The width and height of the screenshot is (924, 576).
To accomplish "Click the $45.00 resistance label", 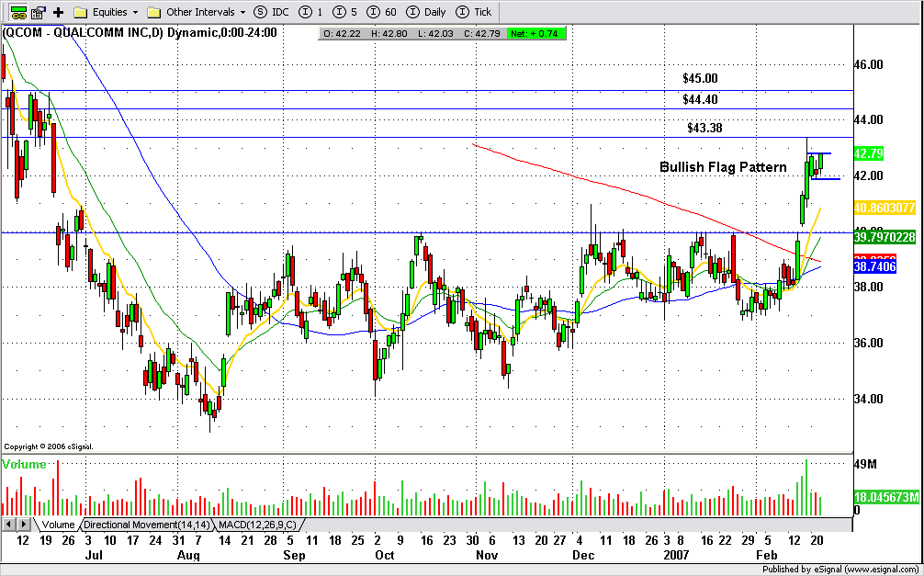I will coord(700,78).
